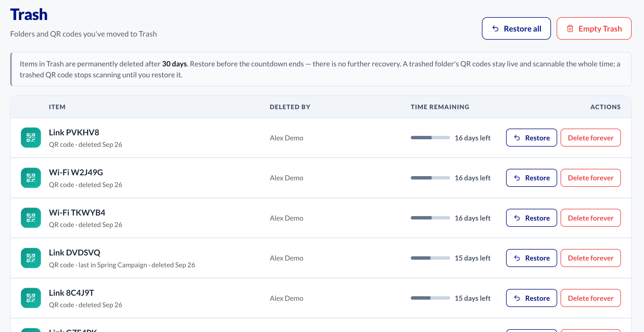Click the time remaining bar for Link DVDSVQ

(x=430, y=258)
